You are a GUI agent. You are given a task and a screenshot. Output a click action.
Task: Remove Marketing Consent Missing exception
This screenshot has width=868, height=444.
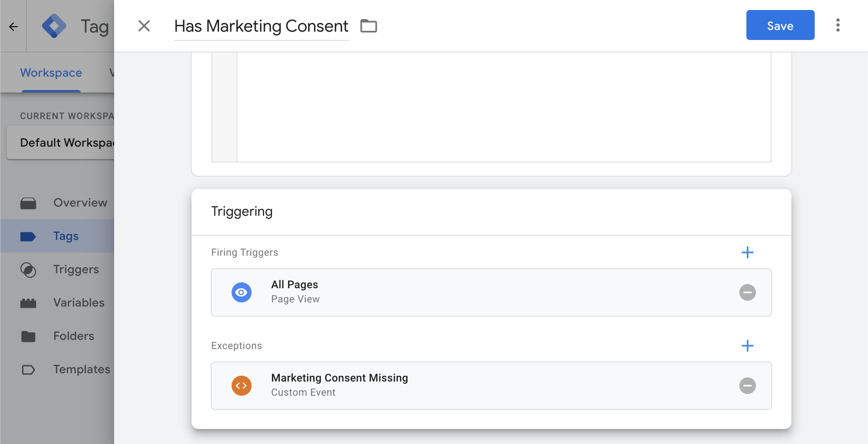coord(748,386)
